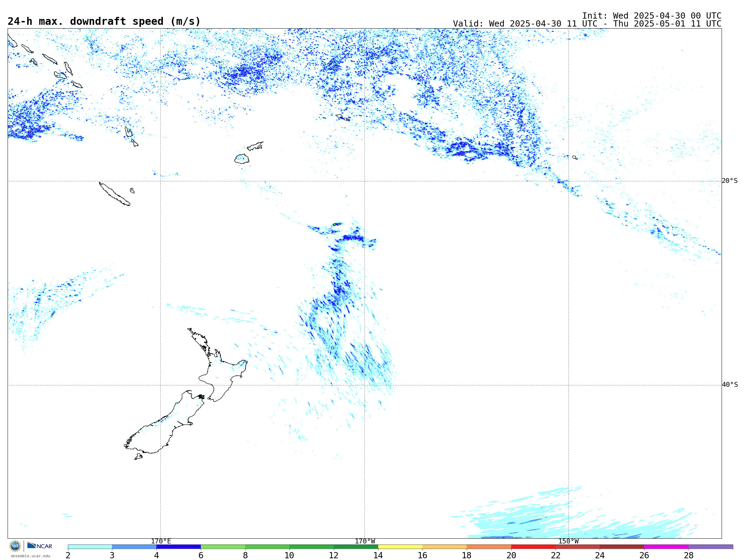The height and width of the screenshot is (560, 744).
Task: Click the Stewart Island outline south of New Zealand
Action: (138, 457)
